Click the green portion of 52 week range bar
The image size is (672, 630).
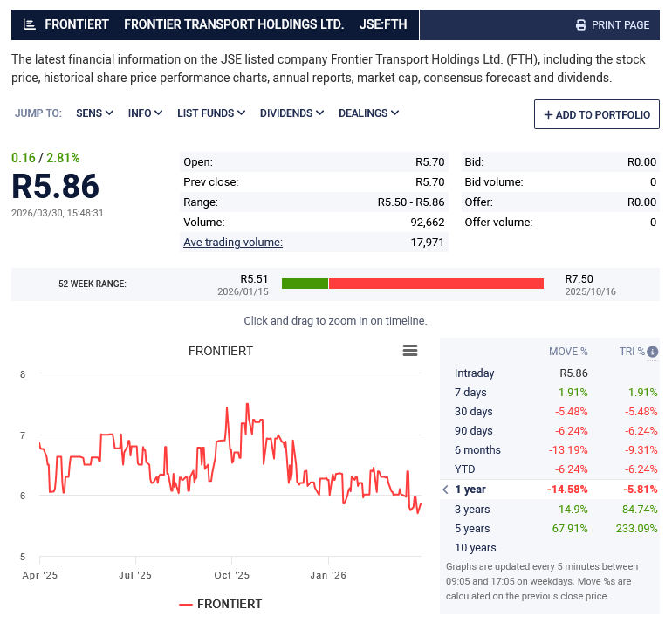coord(305,284)
